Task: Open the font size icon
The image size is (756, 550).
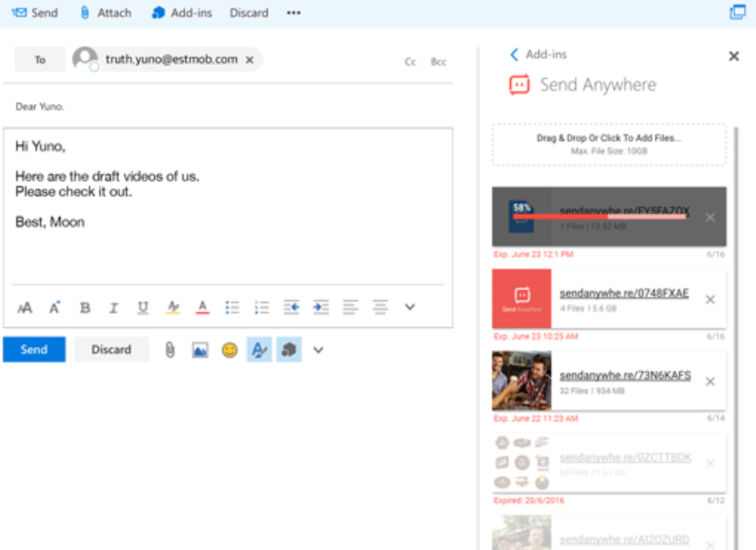Action: point(25,307)
